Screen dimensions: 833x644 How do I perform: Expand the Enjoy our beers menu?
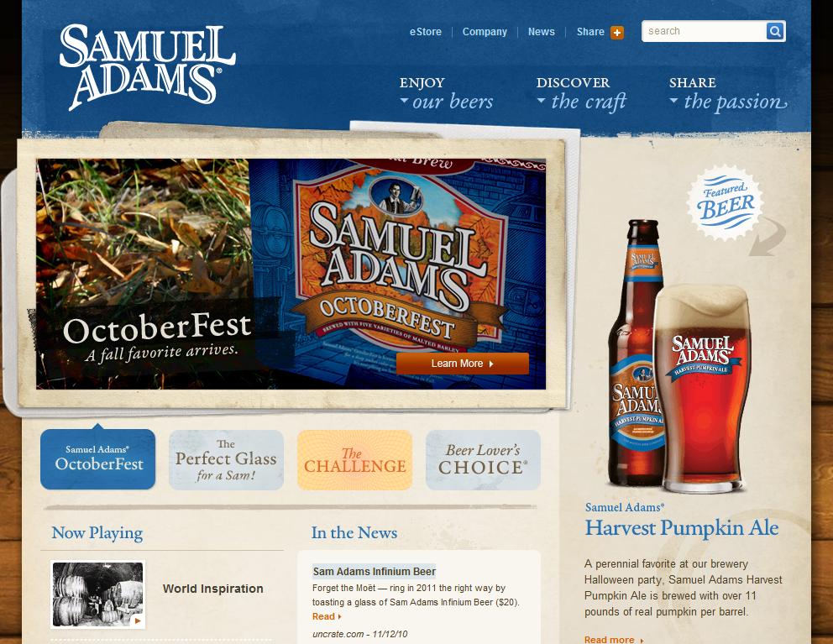446,93
